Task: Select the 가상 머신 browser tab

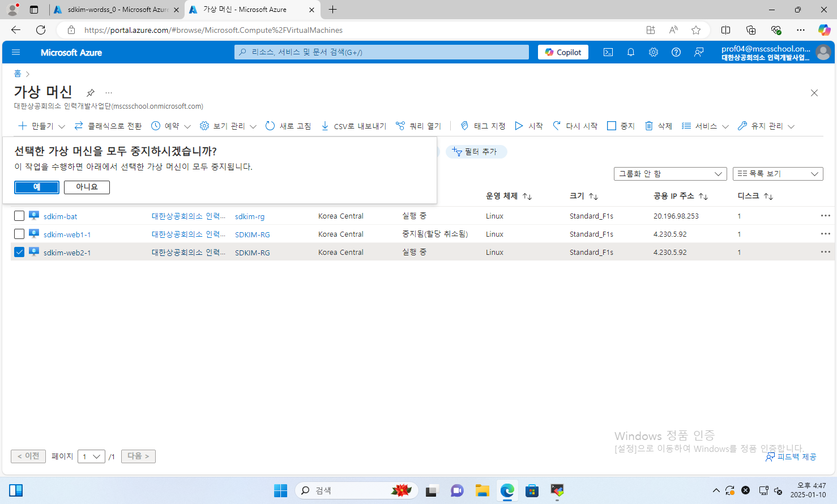Action: (x=252, y=10)
